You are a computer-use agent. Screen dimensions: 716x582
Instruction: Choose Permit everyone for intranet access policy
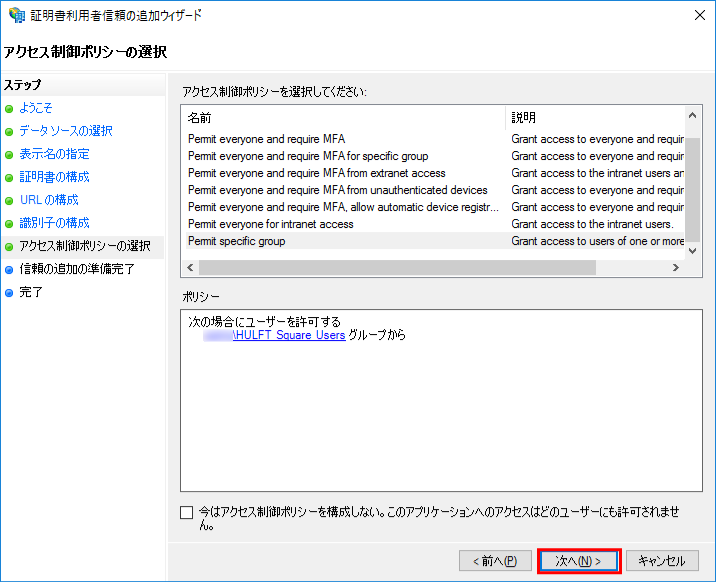[x=270, y=224]
